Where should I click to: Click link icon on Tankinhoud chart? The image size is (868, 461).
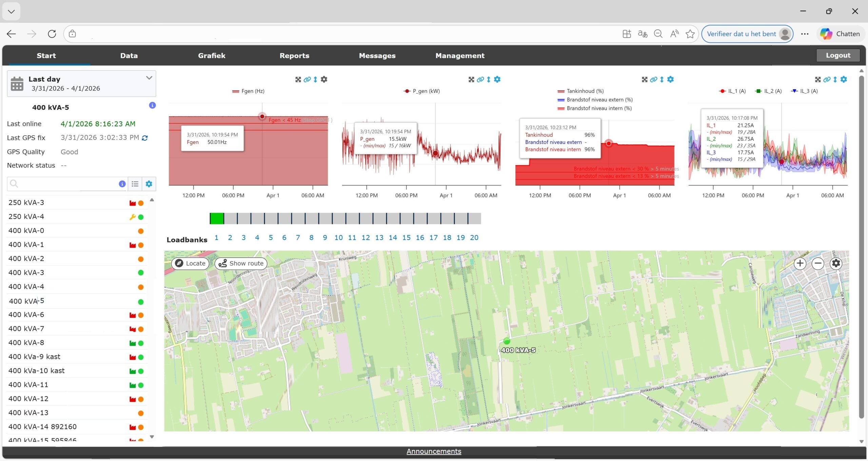click(653, 79)
